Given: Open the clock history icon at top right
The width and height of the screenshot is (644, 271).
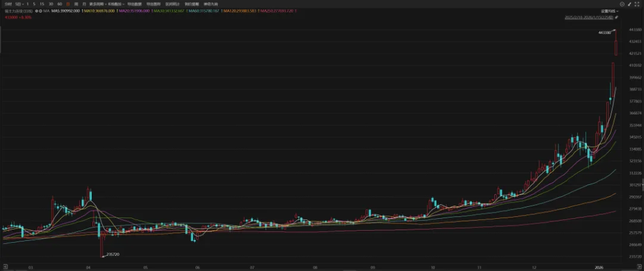Looking at the screenshot, I should click(x=621, y=4).
